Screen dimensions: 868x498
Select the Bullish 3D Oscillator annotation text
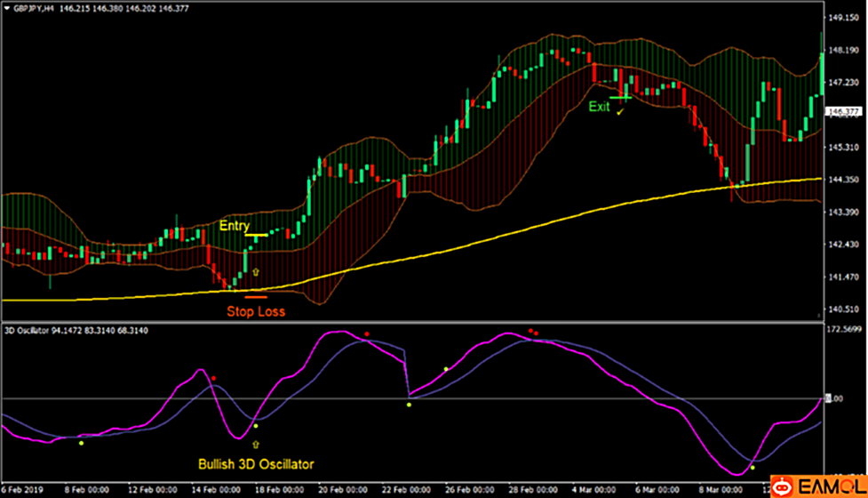pyautogui.click(x=256, y=463)
